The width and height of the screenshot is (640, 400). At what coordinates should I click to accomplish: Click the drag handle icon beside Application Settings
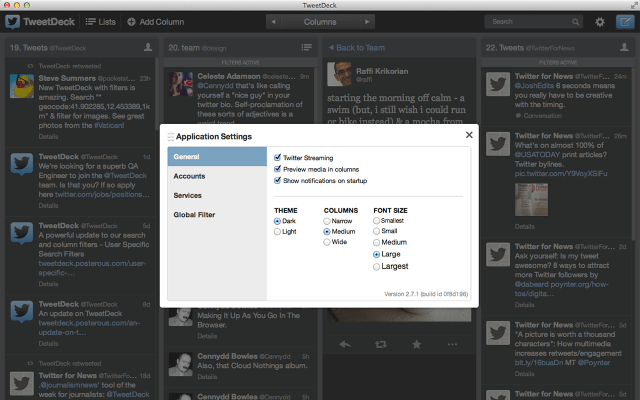point(171,137)
